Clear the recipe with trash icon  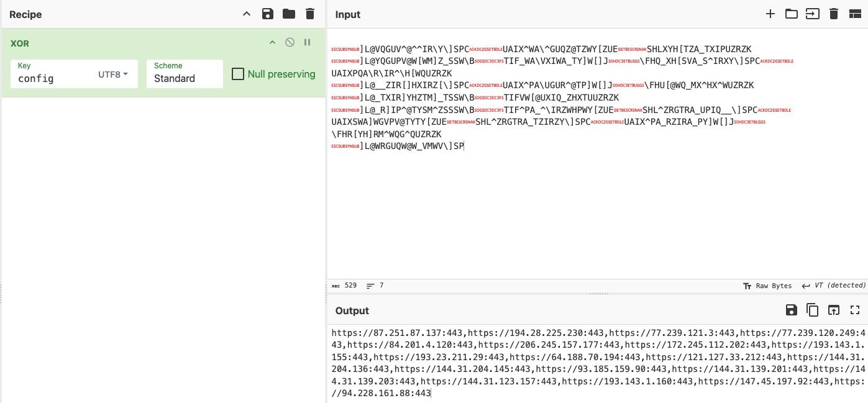click(310, 14)
